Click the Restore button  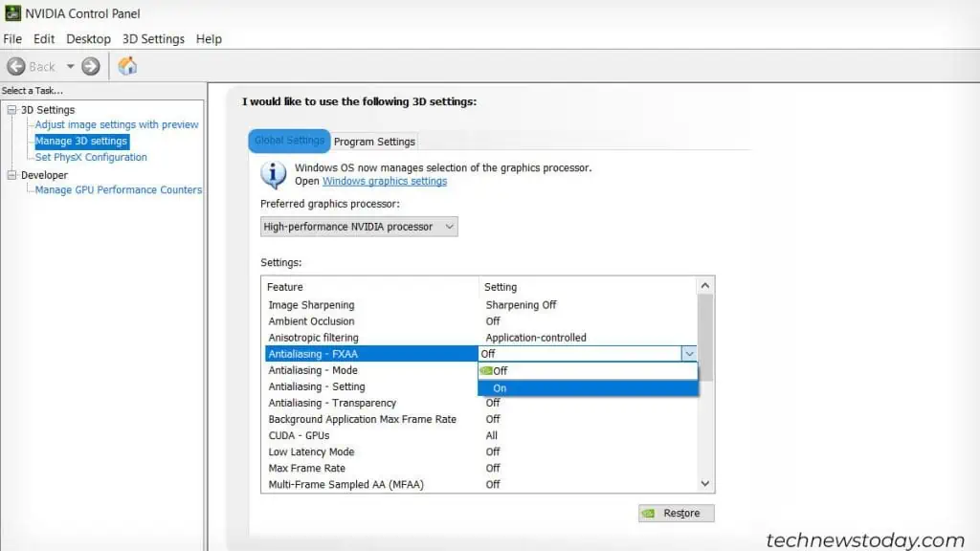point(676,513)
